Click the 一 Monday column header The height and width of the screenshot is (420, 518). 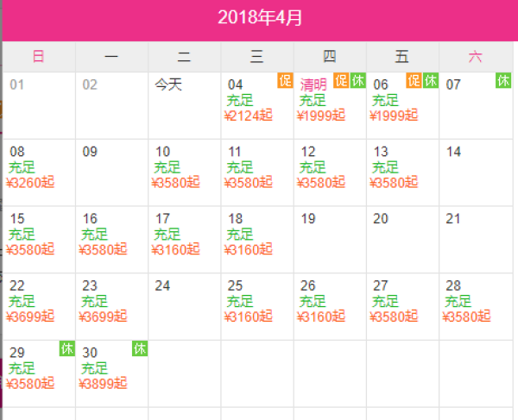(x=111, y=57)
